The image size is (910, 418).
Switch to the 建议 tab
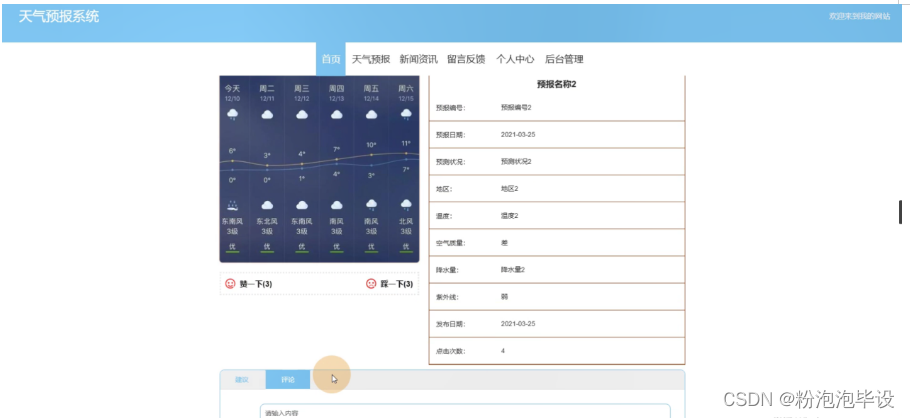(242, 380)
